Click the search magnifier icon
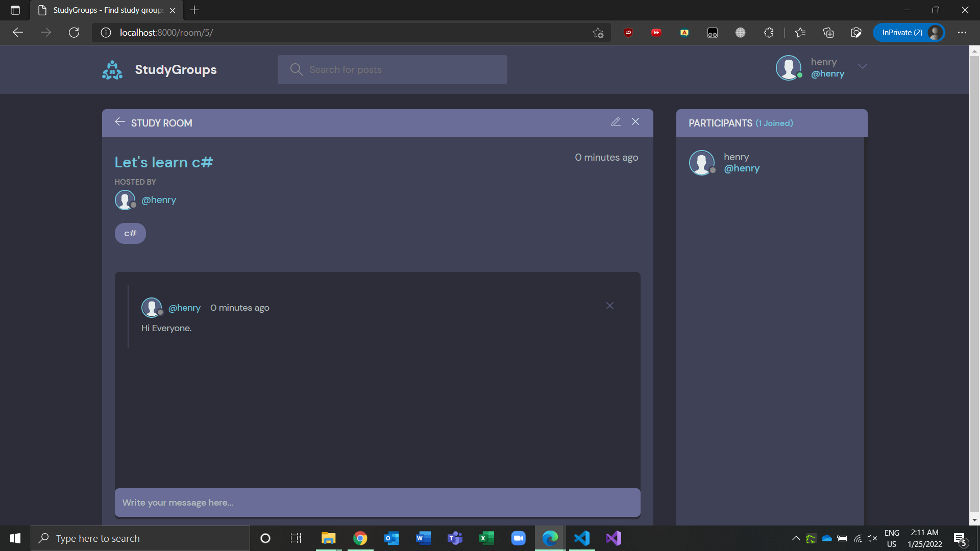980x551 pixels. pos(296,69)
